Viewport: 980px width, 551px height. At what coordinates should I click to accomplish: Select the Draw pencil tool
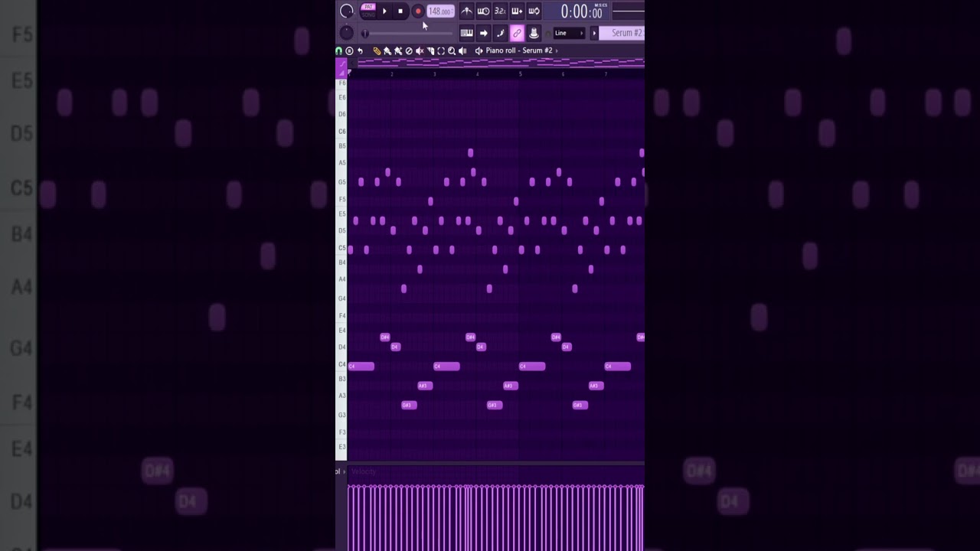[377, 51]
